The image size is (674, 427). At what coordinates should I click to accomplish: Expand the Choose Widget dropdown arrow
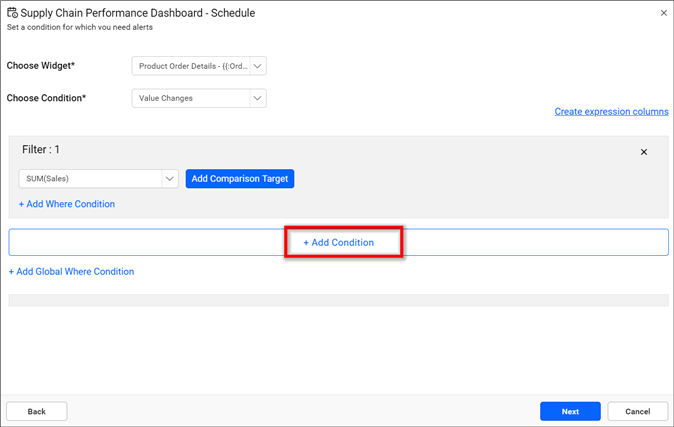click(x=258, y=66)
